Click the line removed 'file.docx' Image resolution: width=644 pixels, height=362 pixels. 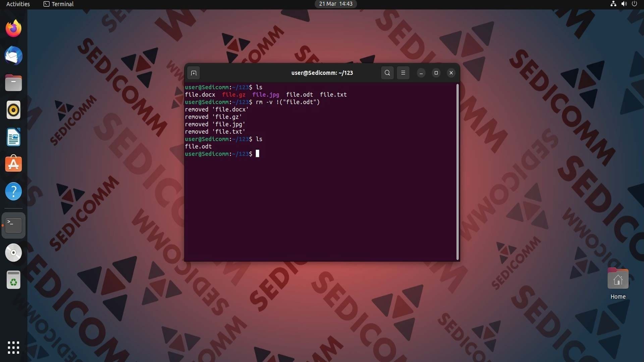coord(217,110)
